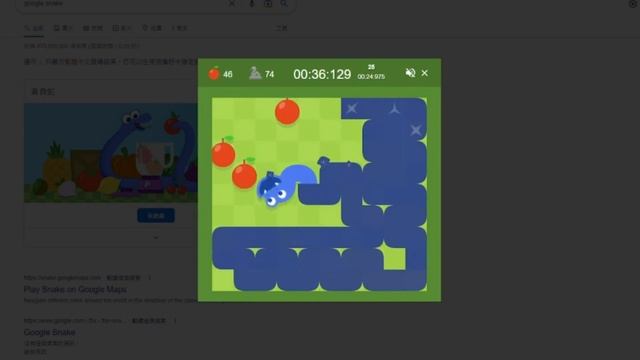Expand the Snake card with the down chevron
The height and width of the screenshot is (360, 640).
156,238
